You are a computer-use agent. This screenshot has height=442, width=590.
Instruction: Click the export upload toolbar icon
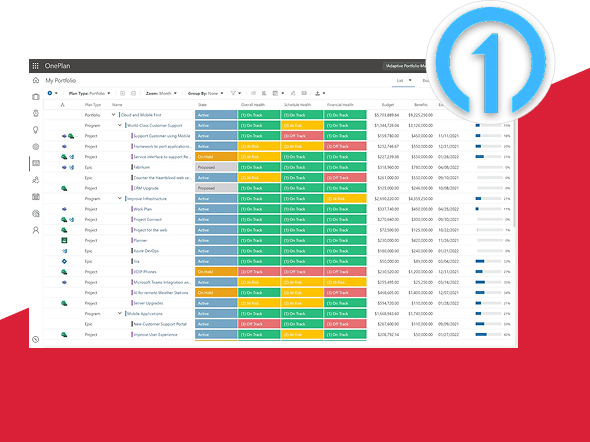(318, 93)
